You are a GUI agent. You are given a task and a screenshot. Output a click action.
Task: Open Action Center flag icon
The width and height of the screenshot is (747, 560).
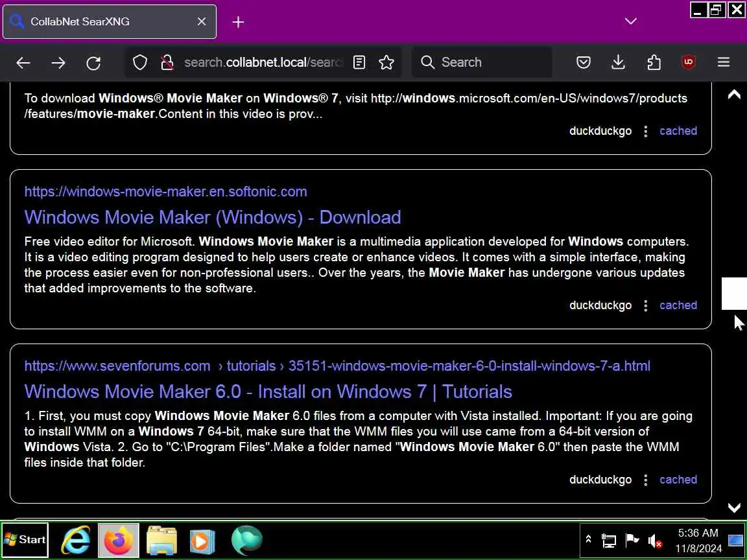click(x=632, y=541)
